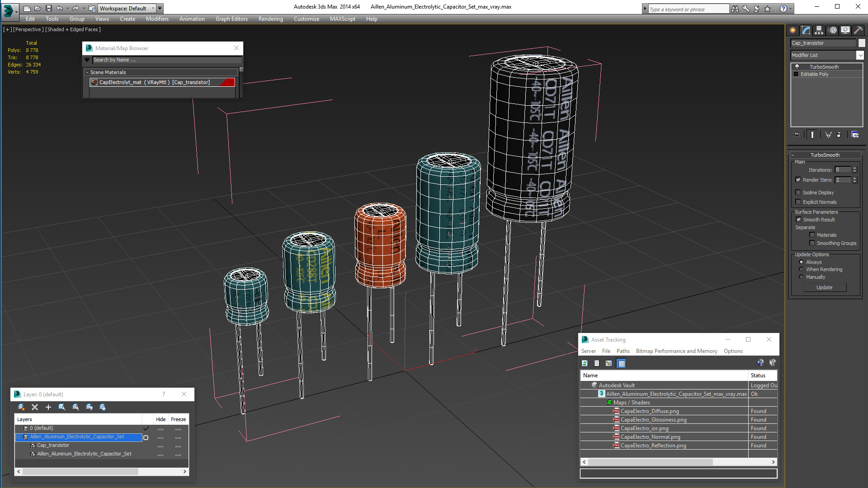Click Make Unique icon in modifier stack
This screenshot has width=868, height=488.
(828, 135)
